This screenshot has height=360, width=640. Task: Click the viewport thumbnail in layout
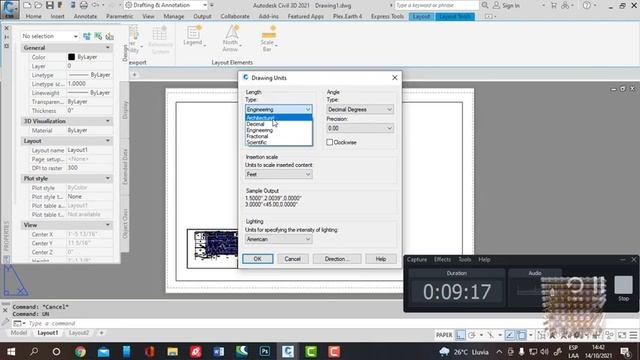click(213, 248)
